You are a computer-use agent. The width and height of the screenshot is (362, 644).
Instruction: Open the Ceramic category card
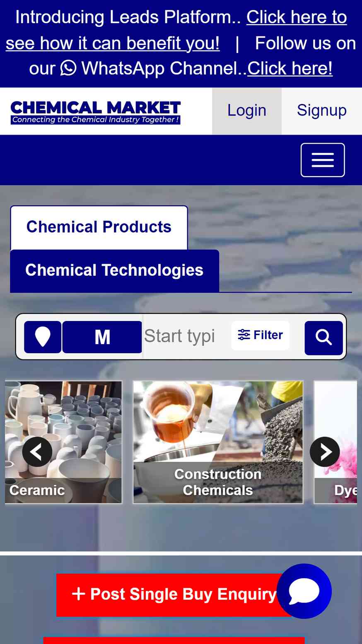[63, 442]
